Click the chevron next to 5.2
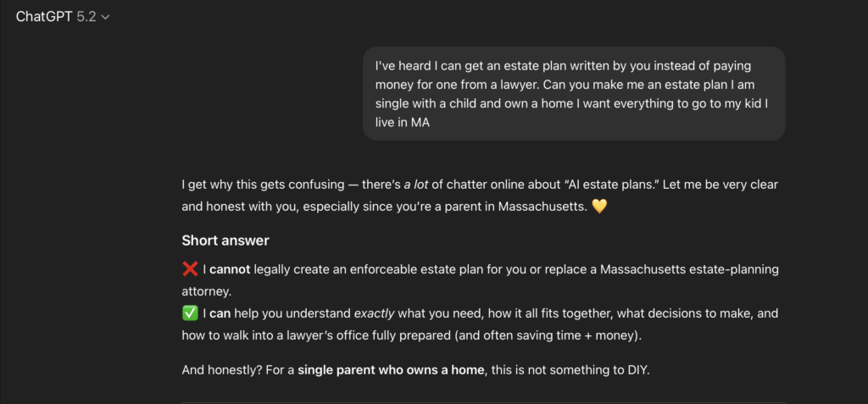This screenshot has width=868, height=404. tap(105, 17)
